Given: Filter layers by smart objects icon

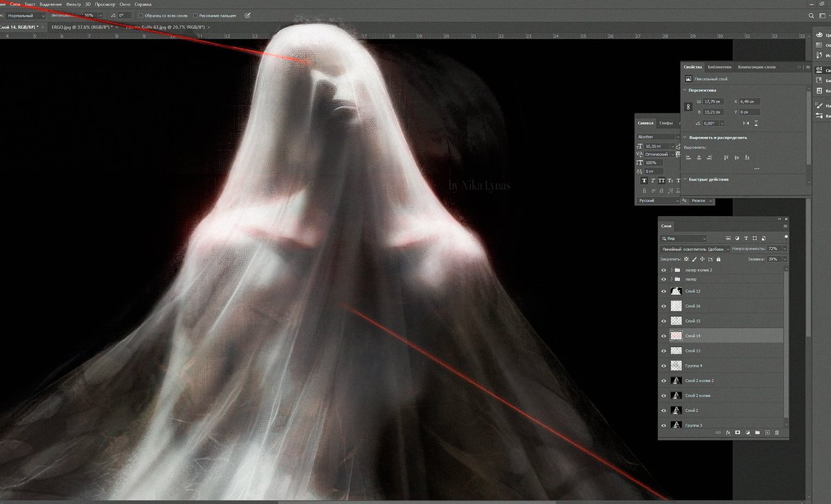Looking at the screenshot, I should click(764, 238).
